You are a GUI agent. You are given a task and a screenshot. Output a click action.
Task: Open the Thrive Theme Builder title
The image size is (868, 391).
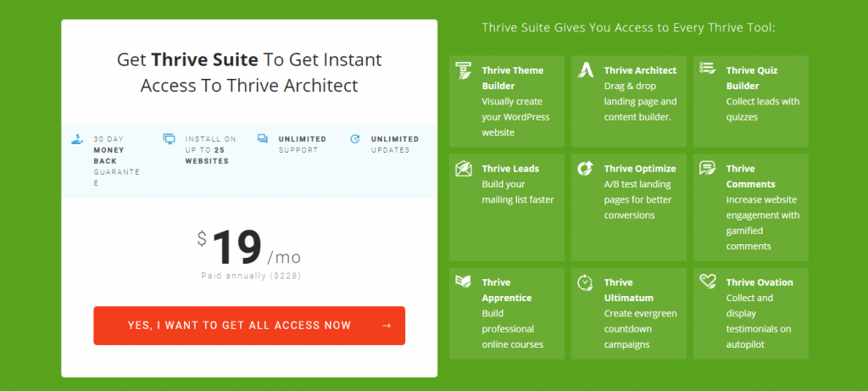point(513,78)
